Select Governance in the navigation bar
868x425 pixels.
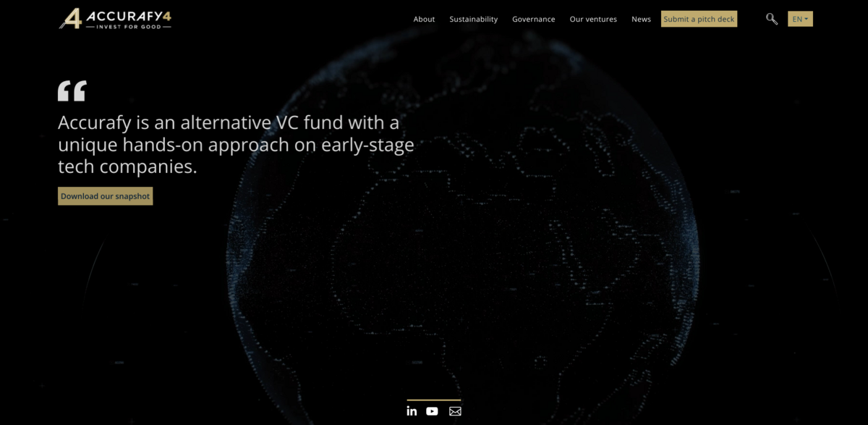click(x=533, y=20)
